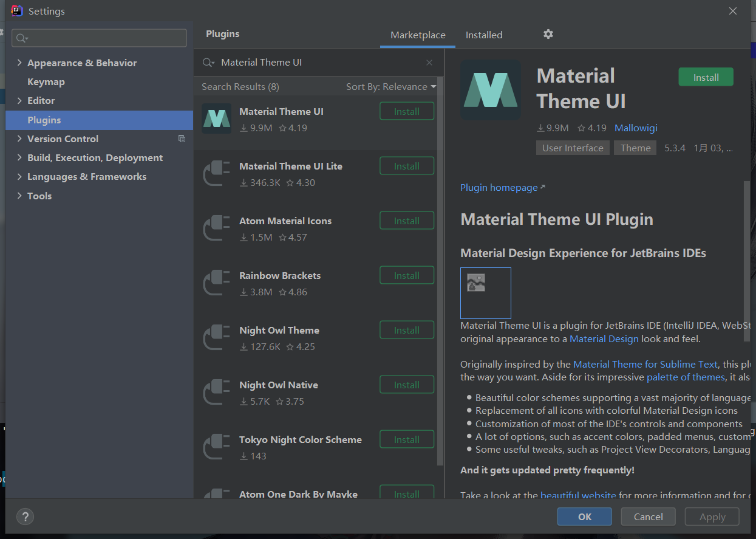The image size is (756, 539).
Task: Open the plugins gear settings icon
Action: 548,34
